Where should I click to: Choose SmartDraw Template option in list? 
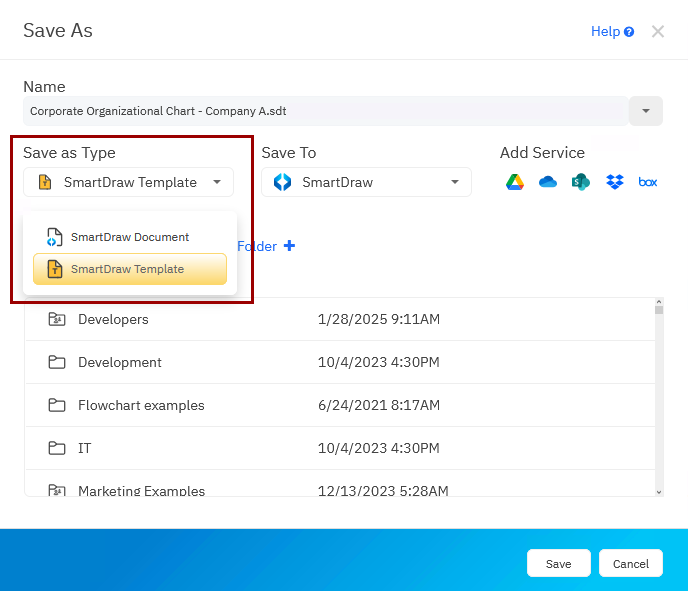click(129, 269)
